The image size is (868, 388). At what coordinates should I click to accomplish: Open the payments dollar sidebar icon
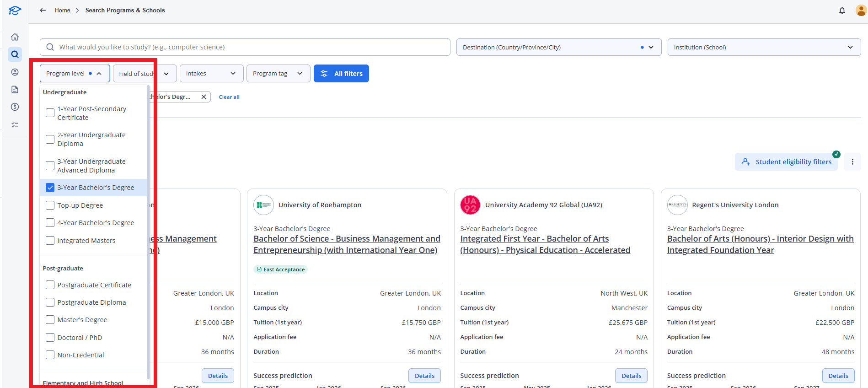15,107
